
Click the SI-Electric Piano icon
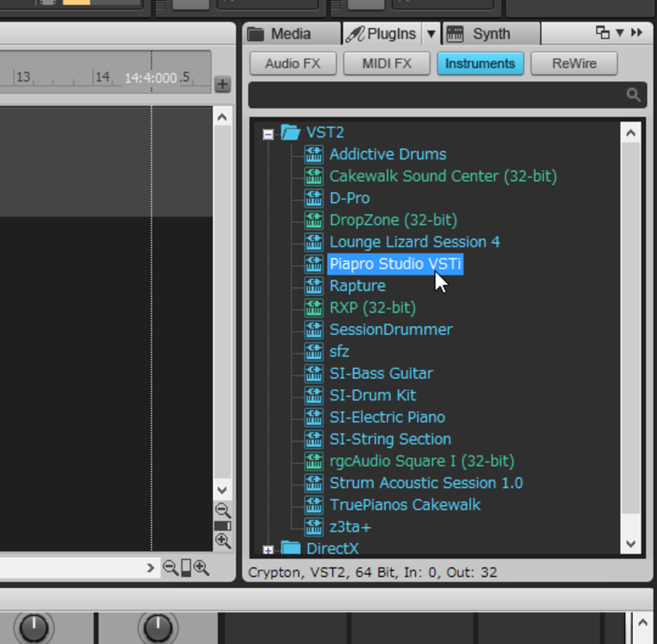coord(314,417)
